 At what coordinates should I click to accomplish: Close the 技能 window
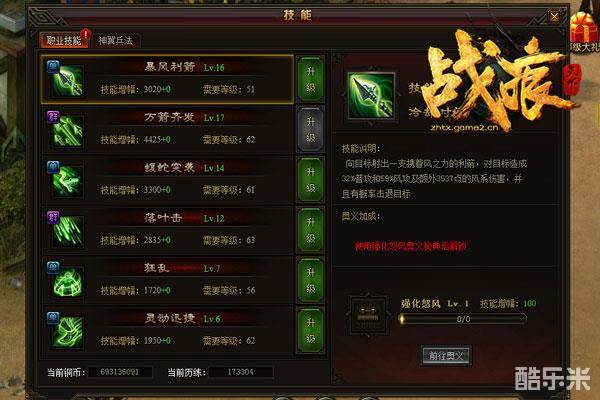pyautogui.click(x=554, y=16)
